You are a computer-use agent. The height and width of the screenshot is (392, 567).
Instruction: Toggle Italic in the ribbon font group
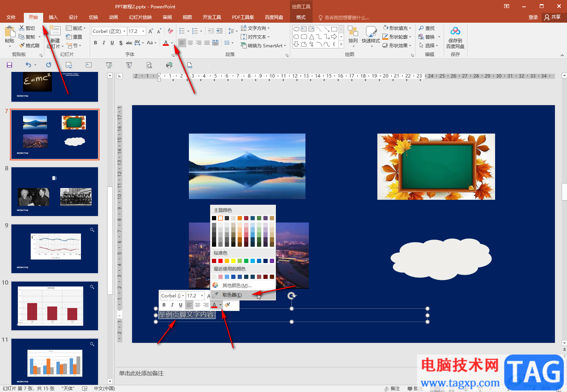[x=104, y=43]
